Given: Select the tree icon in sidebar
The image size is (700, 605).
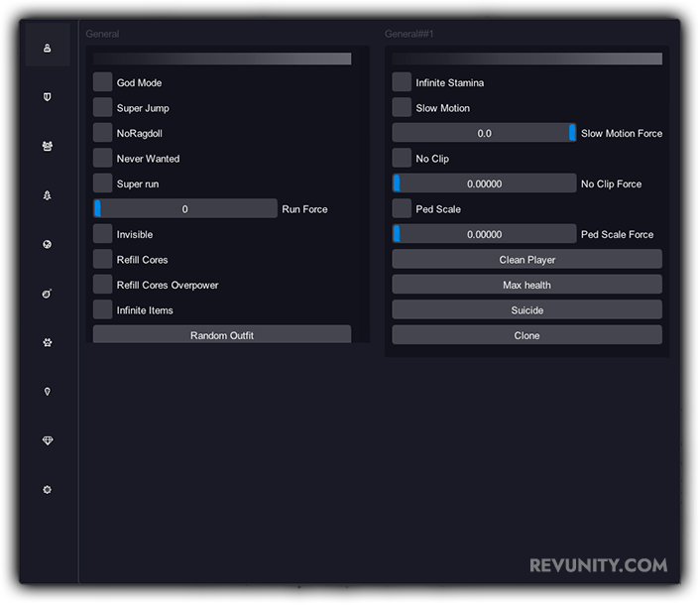Looking at the screenshot, I should [x=48, y=195].
